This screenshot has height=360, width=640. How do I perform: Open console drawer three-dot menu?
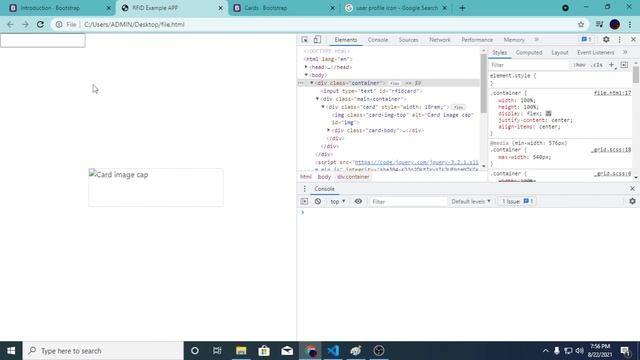click(x=304, y=189)
